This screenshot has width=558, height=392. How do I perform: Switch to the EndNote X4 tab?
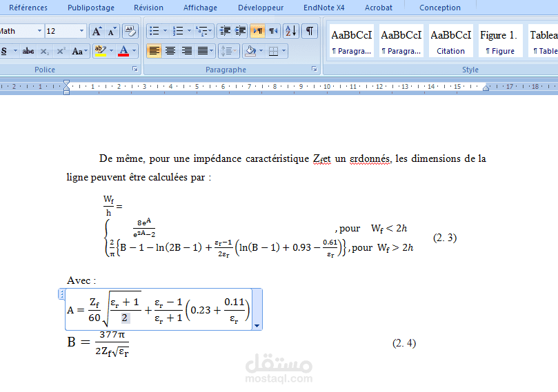pyautogui.click(x=324, y=8)
